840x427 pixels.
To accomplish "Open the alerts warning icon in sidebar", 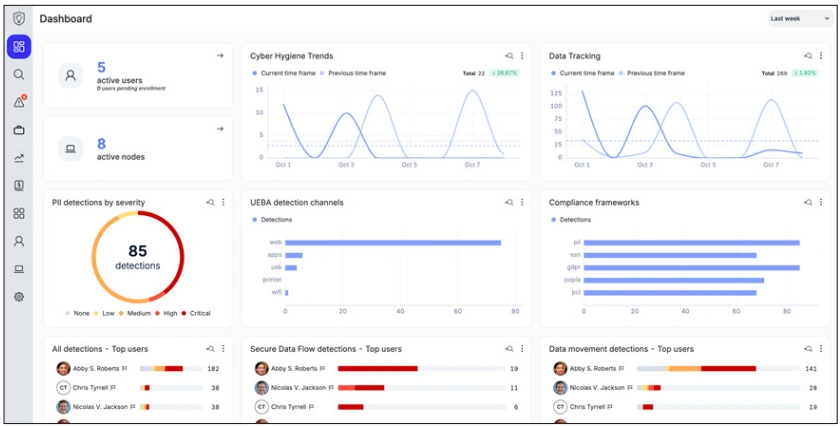I will (19, 102).
